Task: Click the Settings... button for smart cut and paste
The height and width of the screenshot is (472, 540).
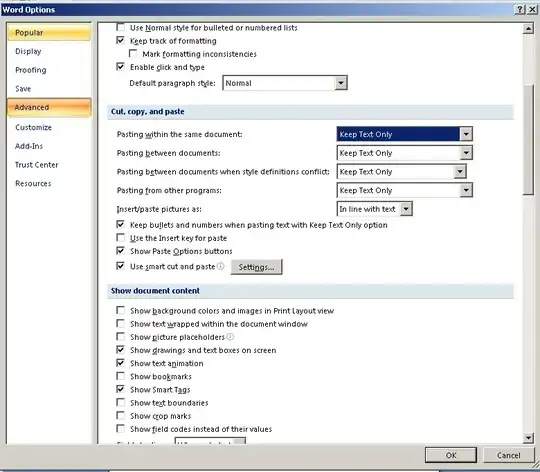Action: click(256, 267)
